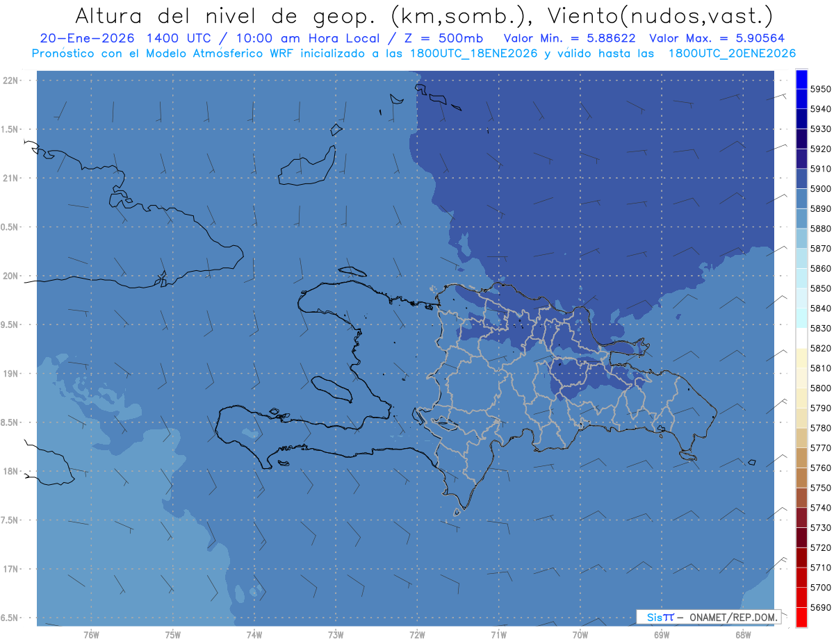Select "Valor Min. = 5.88622" text
Viewport: 834px width, 644px height.
pyautogui.click(x=569, y=38)
